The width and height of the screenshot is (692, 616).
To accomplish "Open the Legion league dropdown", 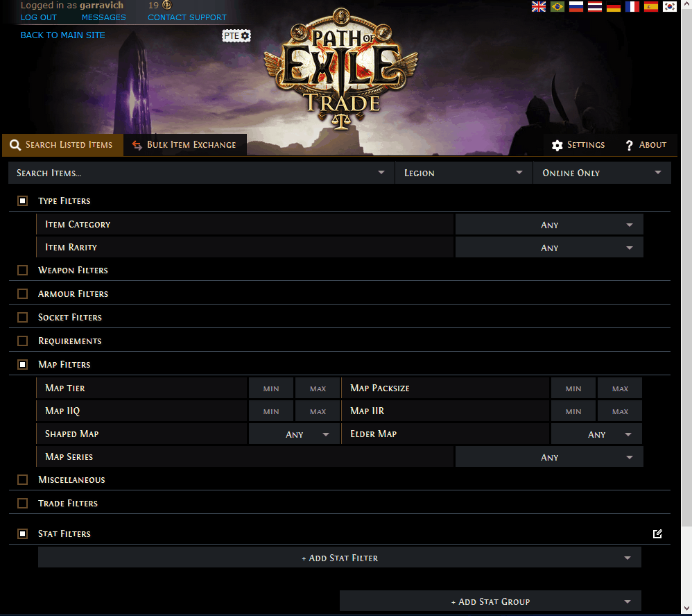I will [x=463, y=173].
